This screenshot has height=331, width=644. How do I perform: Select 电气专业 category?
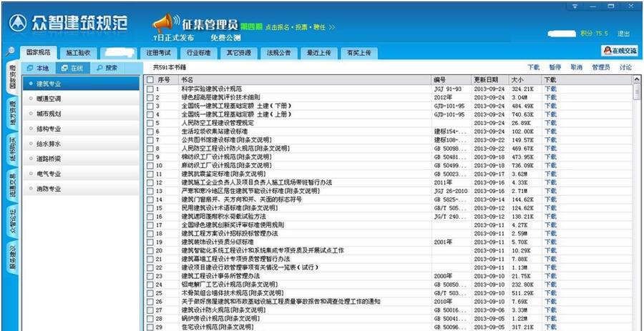pyautogui.click(x=81, y=174)
